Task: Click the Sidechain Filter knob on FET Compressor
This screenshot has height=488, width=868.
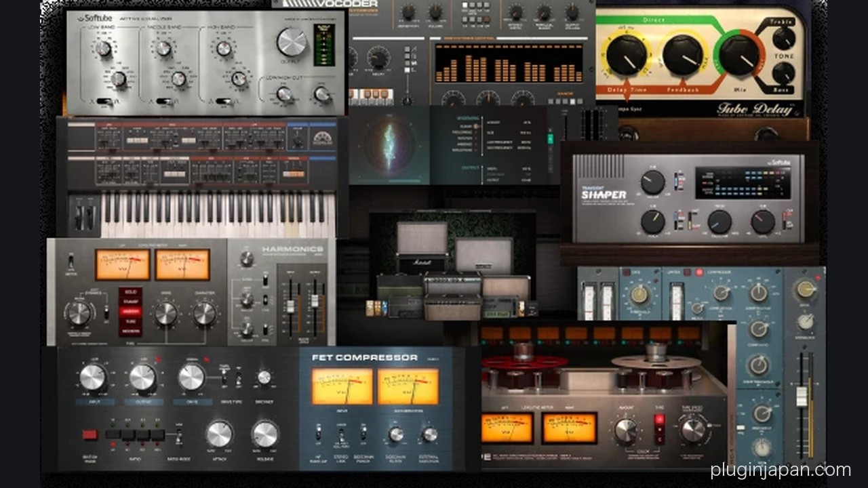Action: pyautogui.click(x=396, y=434)
